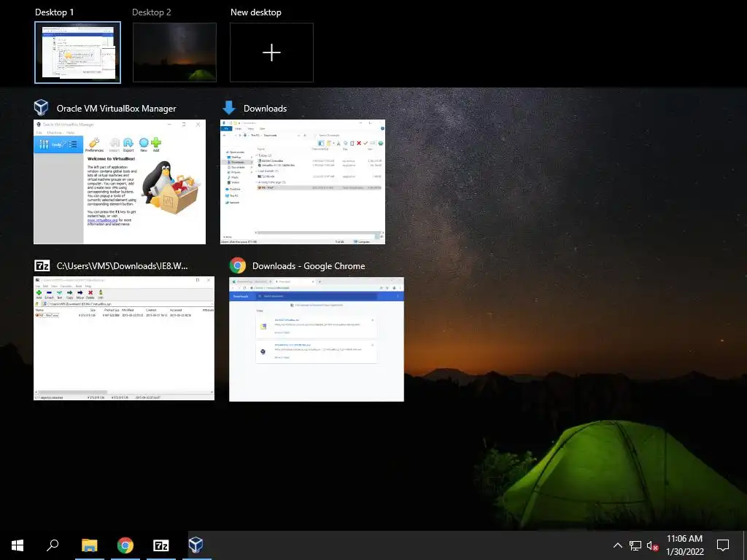Open 7-Zip from the taskbar
Viewport: 747px width, 560px height.
pos(161,545)
